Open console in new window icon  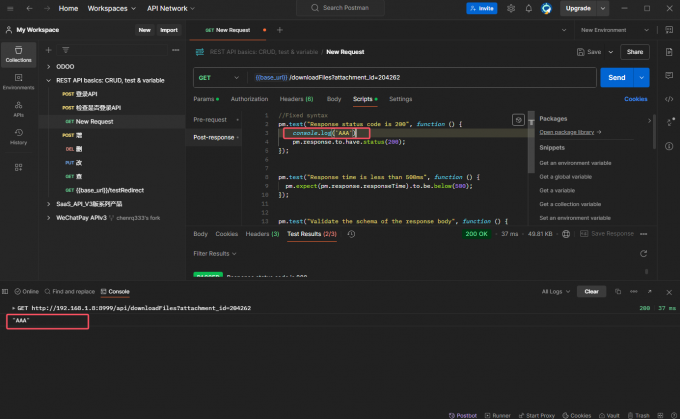point(650,291)
